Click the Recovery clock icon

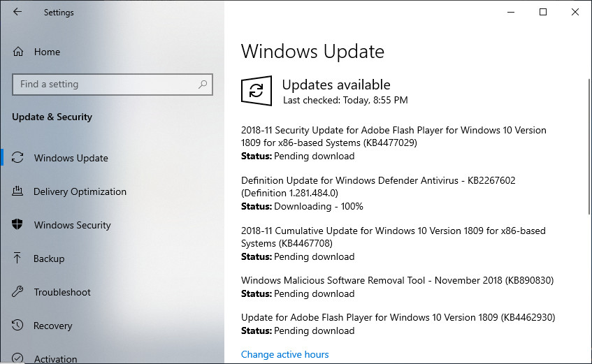pos(18,326)
